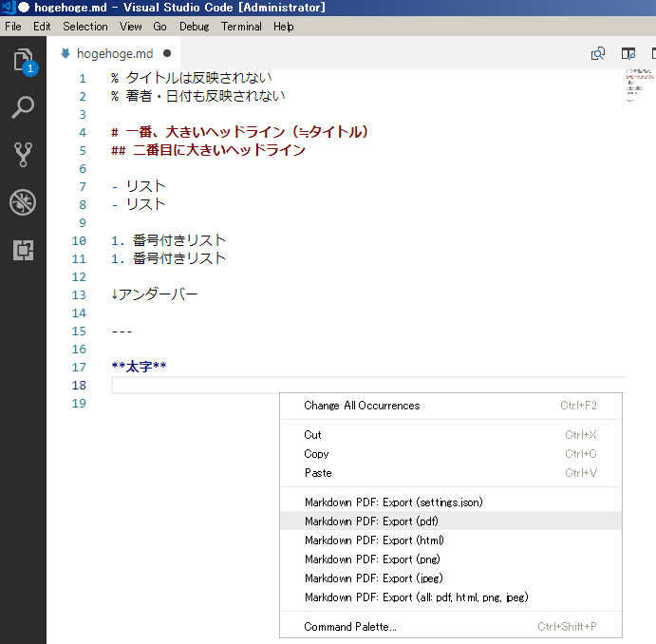Choose Change All Occurrences in context menu
The height and width of the screenshot is (644, 656).
(451, 406)
